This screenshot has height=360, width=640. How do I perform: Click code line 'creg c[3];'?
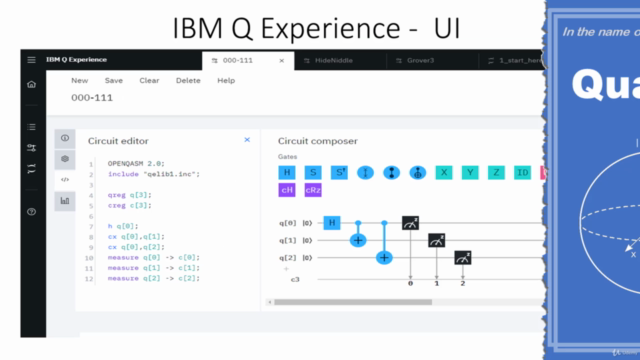[130, 205]
